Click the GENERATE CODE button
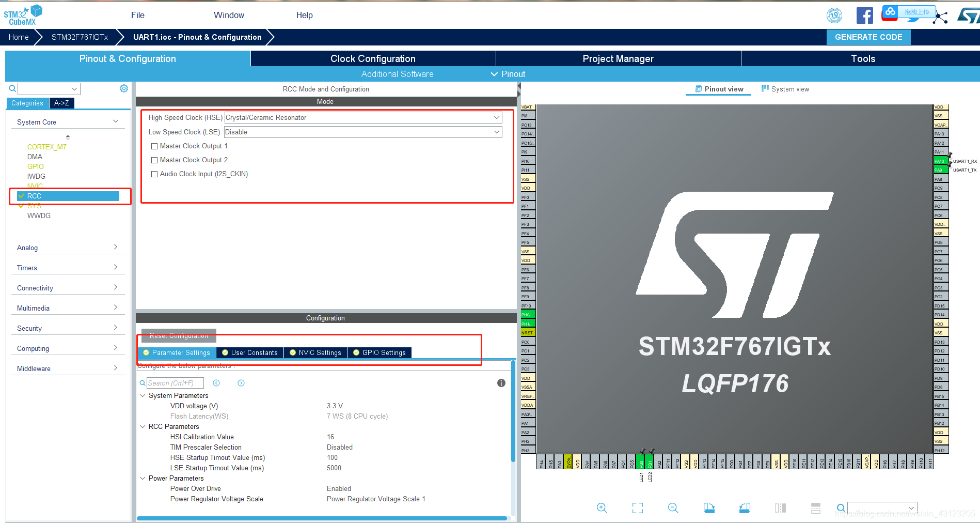Screen dimensions: 980x523 point(868,37)
